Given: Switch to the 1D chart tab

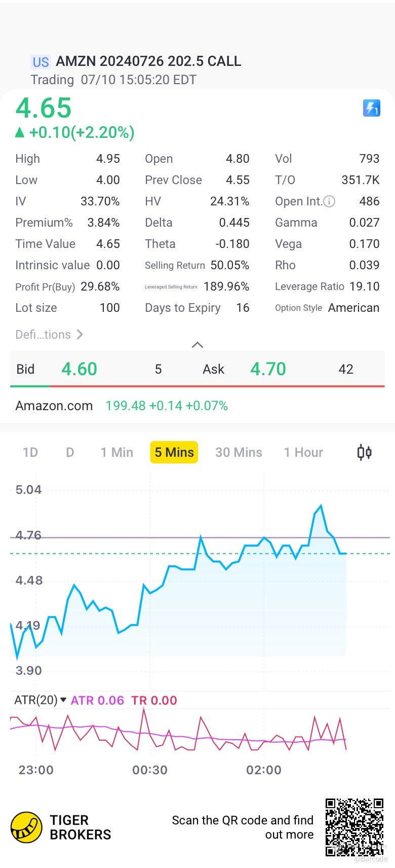Looking at the screenshot, I should click(30, 452).
